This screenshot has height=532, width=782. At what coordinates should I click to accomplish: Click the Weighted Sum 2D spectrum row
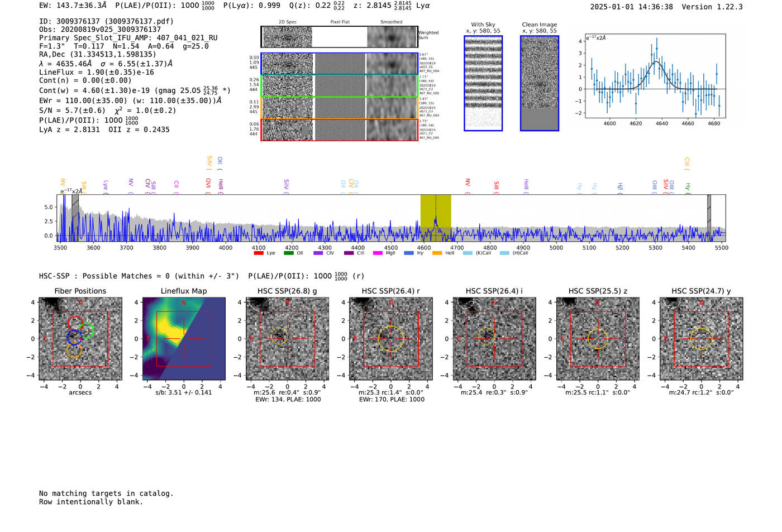[x=339, y=37]
